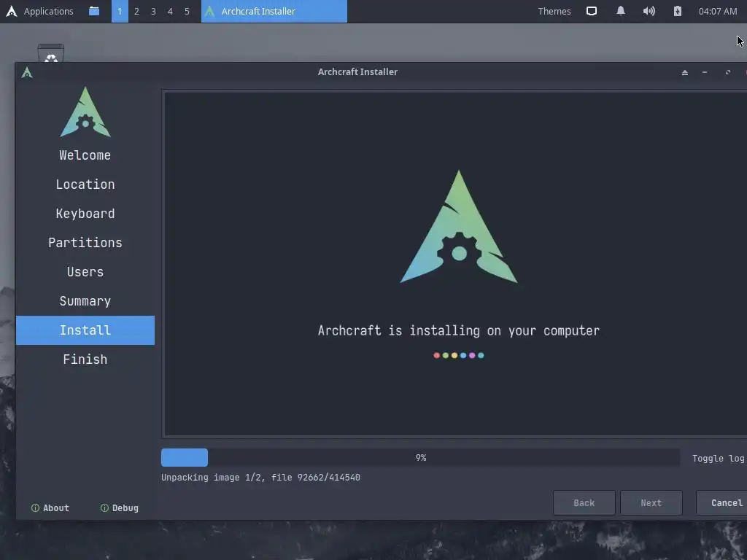Click the Archcraft Installer window title
The width and height of the screenshot is (747, 560).
coord(357,72)
